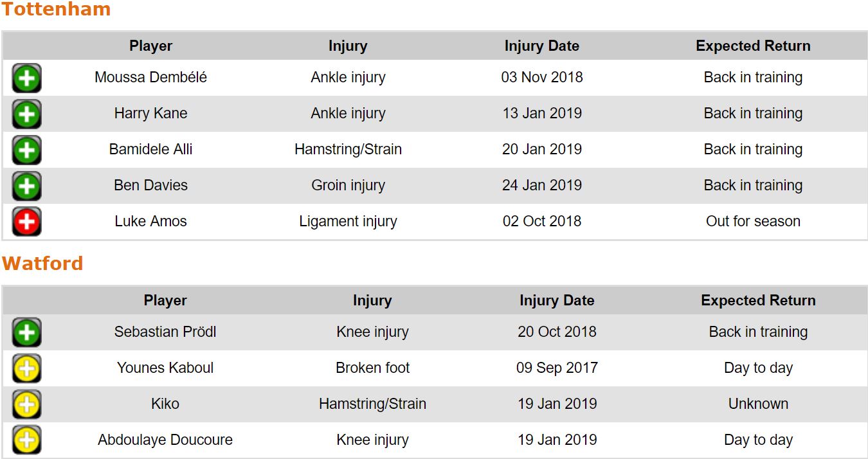868x459 pixels.
Task: Select player name Luke Amos
Action: coord(151,222)
